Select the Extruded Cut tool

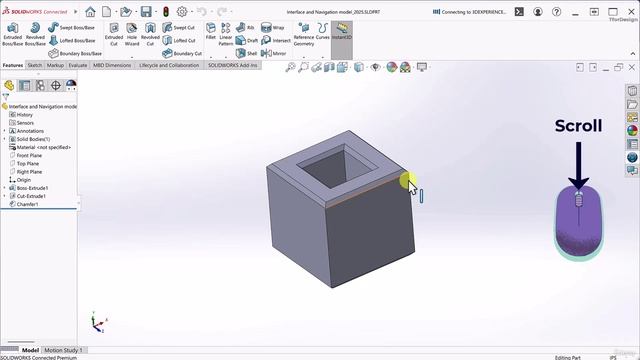pos(114,34)
